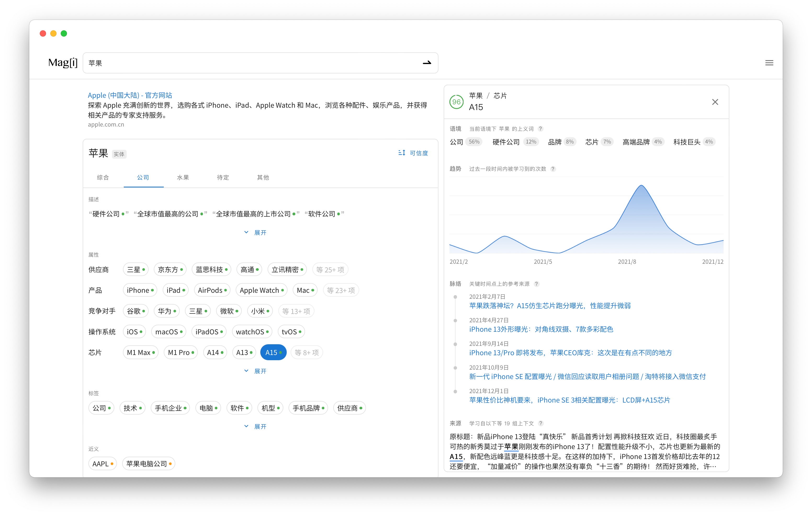Switch to the 综合 tab
Screen dimensions: 812x516
(x=103, y=177)
